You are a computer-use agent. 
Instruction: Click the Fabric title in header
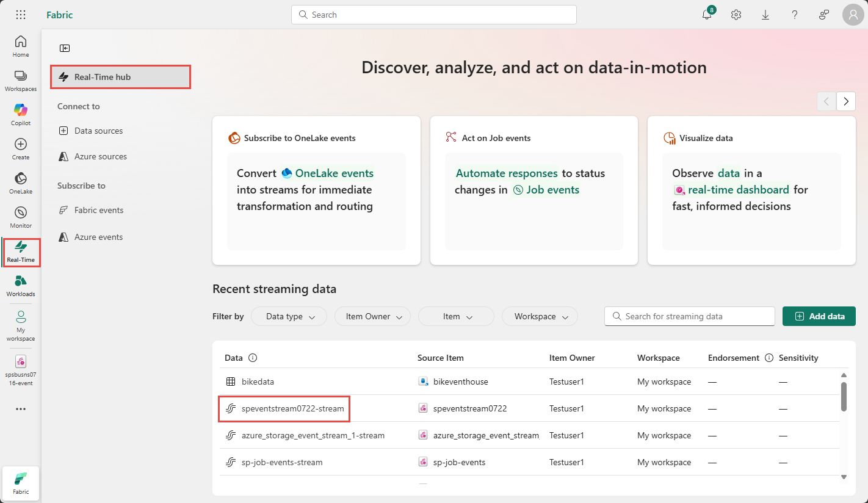[59, 15]
